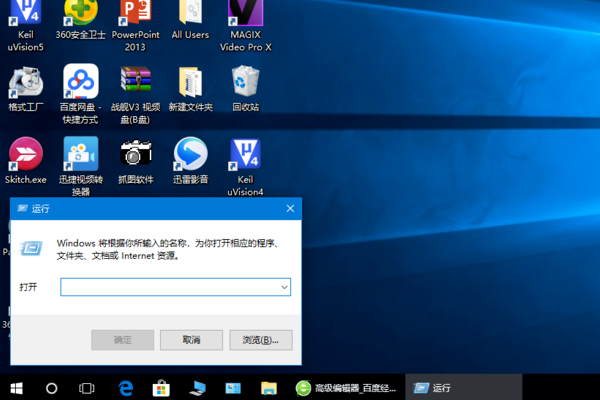Switch to 高级编辑器 browser taskbar item

[x=348, y=387]
